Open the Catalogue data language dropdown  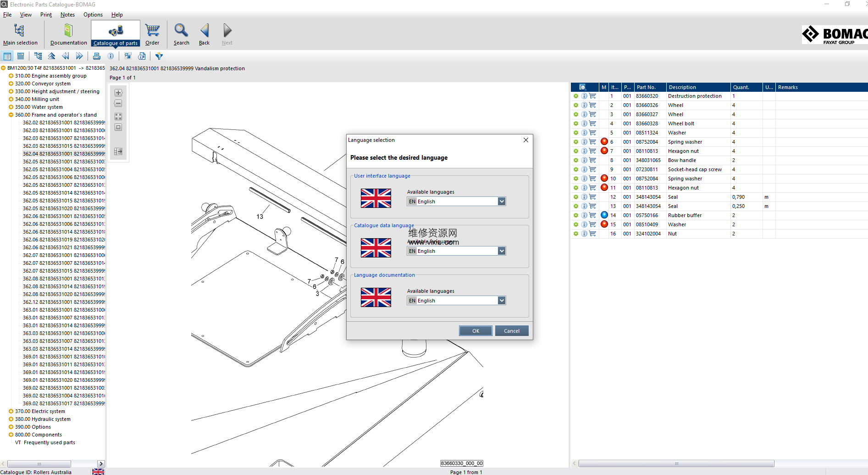pyautogui.click(x=501, y=251)
